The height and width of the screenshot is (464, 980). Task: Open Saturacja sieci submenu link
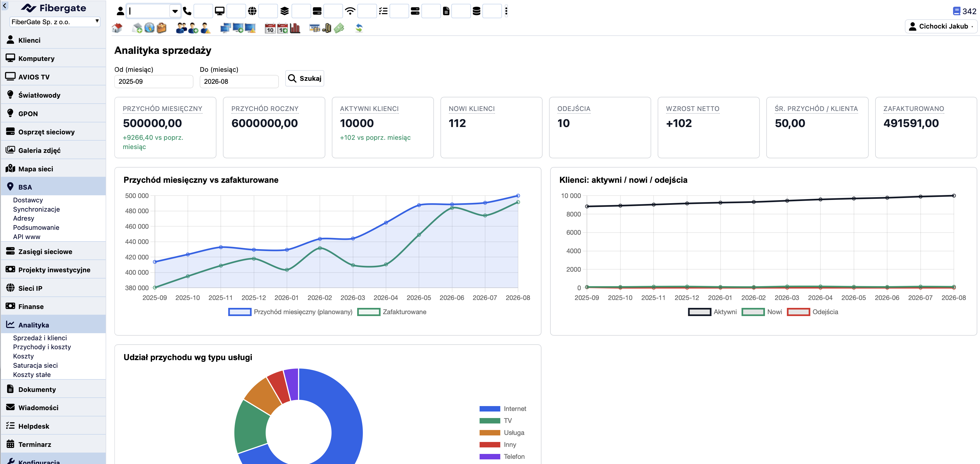[x=35, y=365]
